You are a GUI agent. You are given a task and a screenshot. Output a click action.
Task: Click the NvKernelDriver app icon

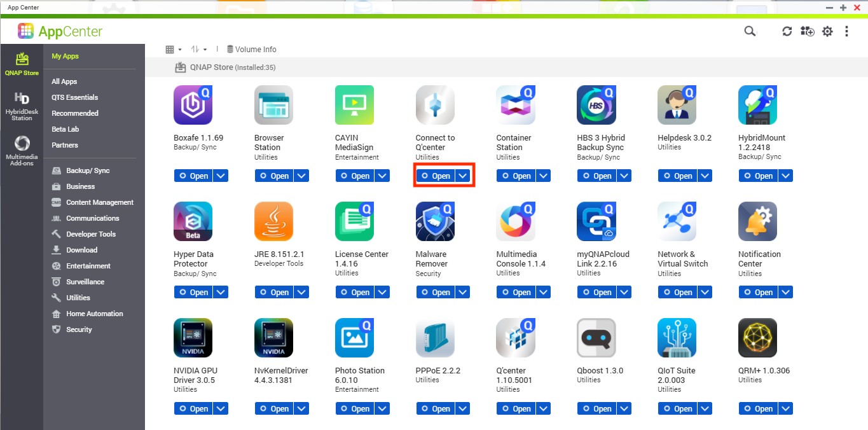pyautogui.click(x=273, y=338)
